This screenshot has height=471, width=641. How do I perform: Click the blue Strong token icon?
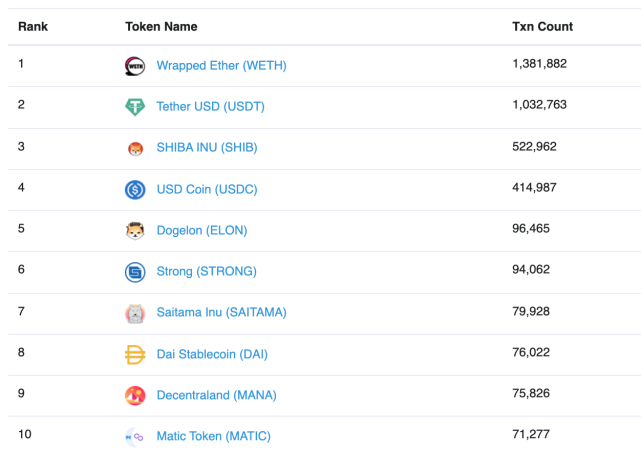coord(135,272)
